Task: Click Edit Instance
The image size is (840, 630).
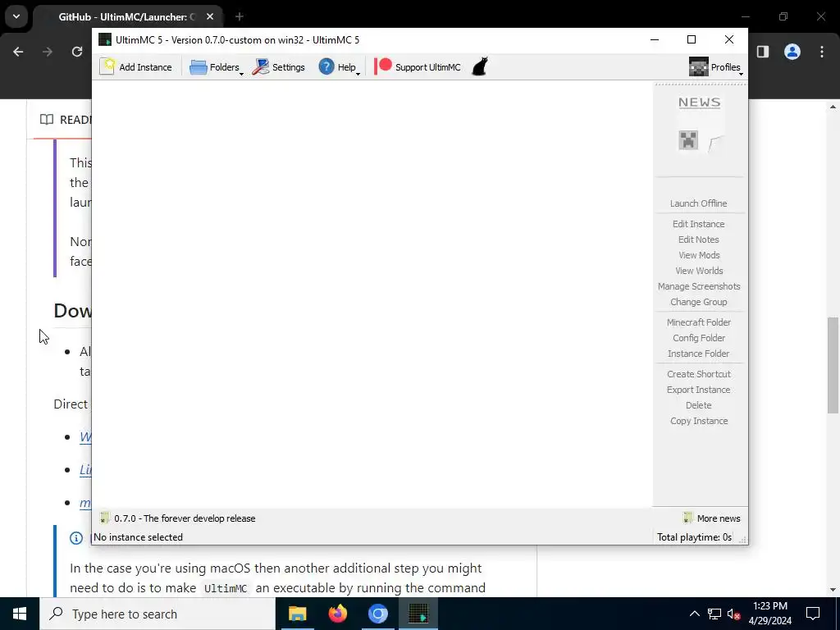Action: [x=699, y=224]
